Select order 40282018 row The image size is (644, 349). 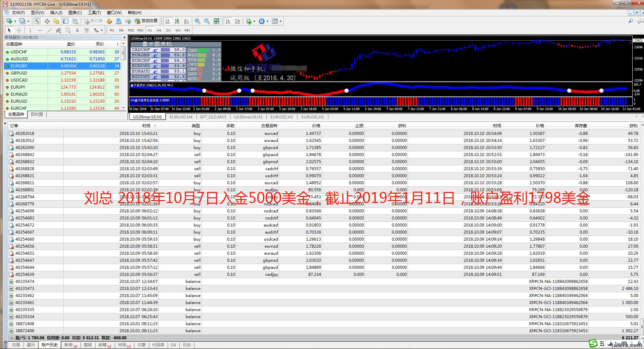(x=324, y=134)
